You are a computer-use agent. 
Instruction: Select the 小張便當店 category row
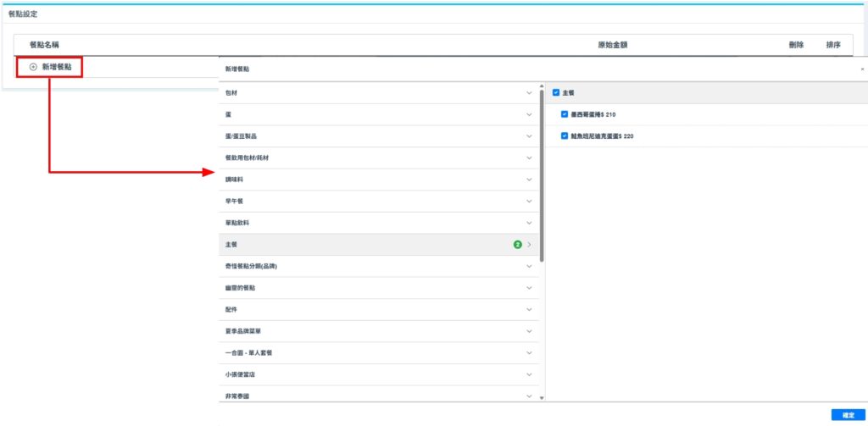click(x=379, y=374)
